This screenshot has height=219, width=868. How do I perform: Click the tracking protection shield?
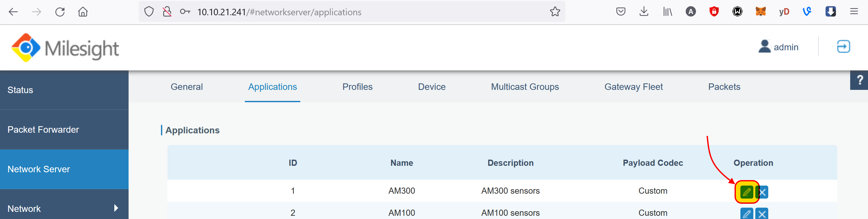click(149, 12)
